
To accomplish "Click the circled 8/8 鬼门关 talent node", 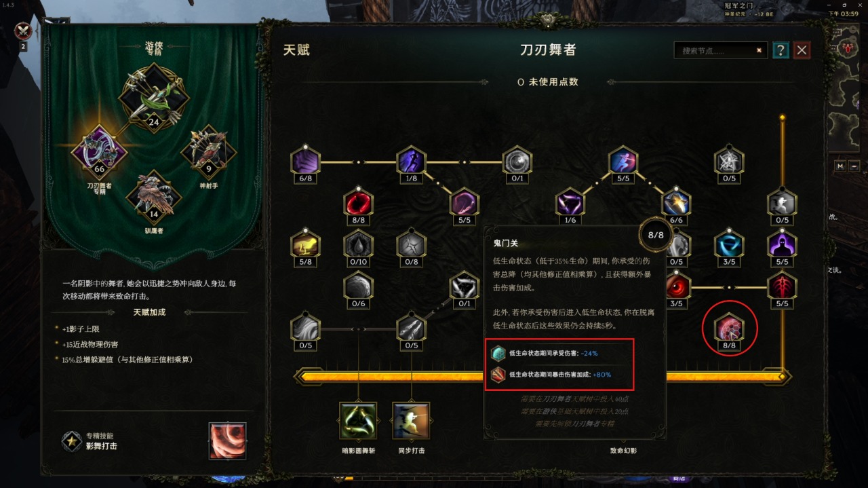I will (729, 329).
